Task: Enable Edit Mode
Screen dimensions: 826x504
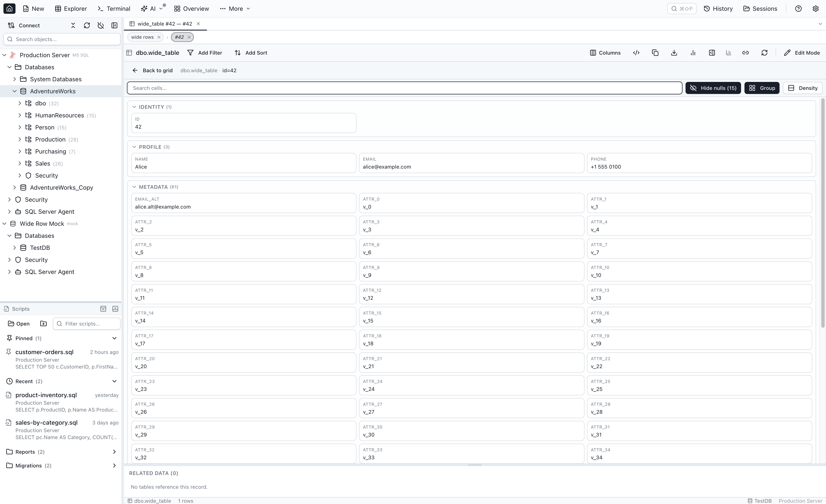Action: pos(802,53)
